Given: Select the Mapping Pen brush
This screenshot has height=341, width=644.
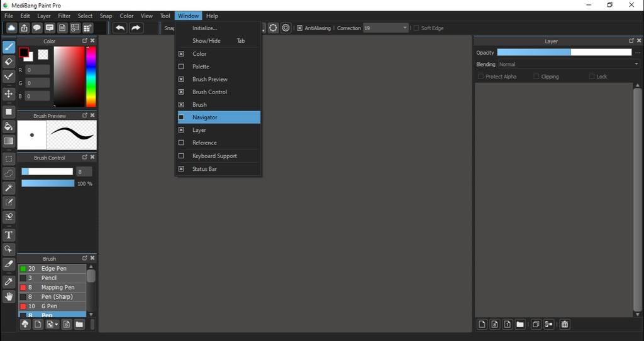Looking at the screenshot, I should point(52,287).
